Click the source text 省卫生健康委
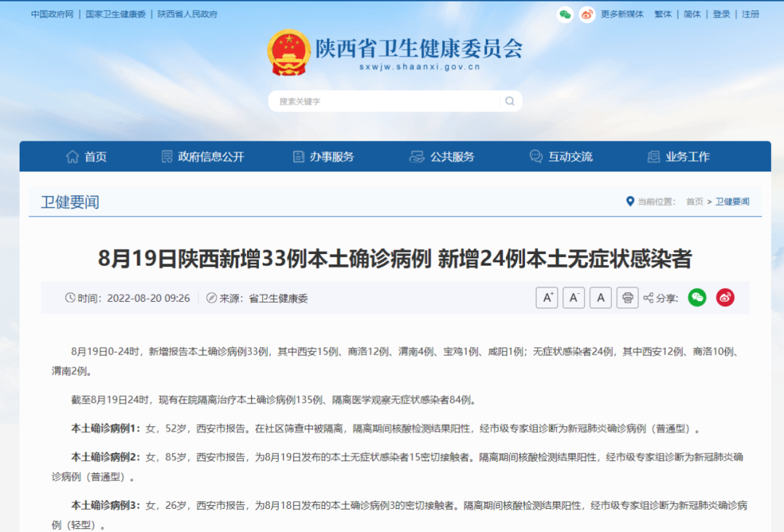Viewport: 784px width, 532px height. [279, 298]
